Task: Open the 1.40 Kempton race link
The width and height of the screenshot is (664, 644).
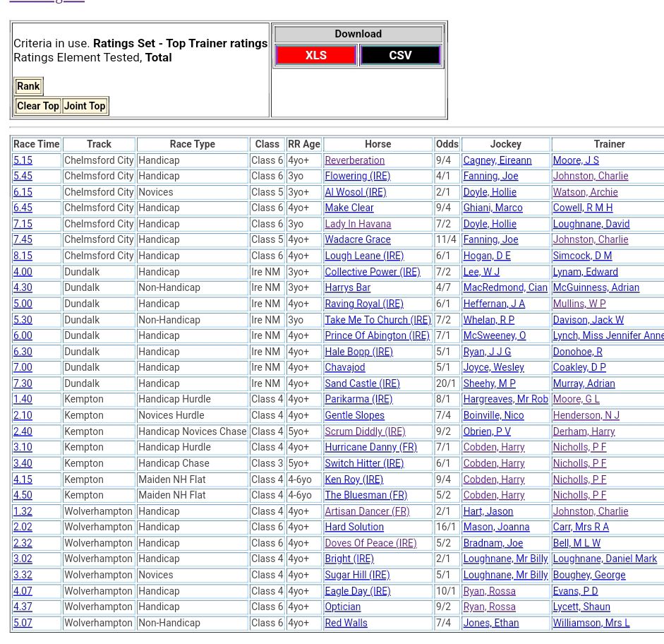Action: coord(23,399)
